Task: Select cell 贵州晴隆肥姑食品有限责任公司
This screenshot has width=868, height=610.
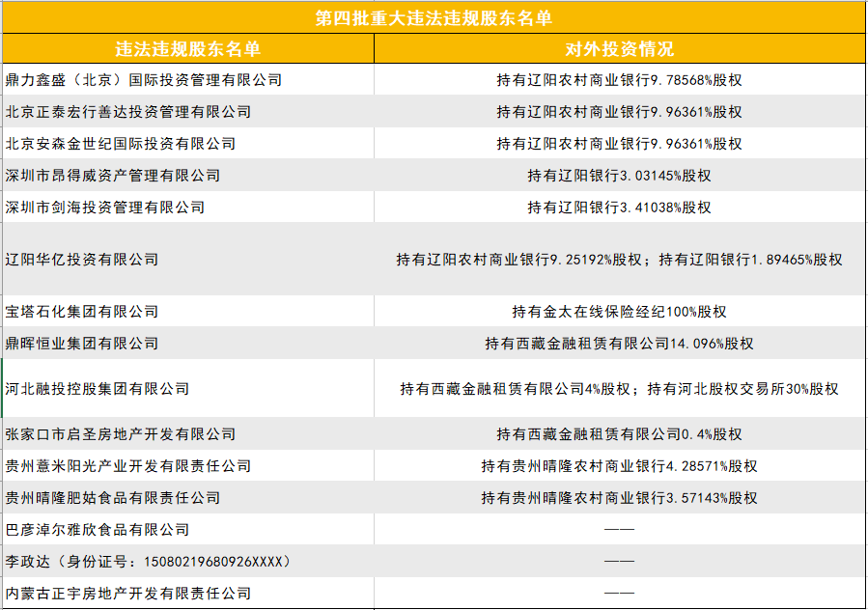Action: 188,498
